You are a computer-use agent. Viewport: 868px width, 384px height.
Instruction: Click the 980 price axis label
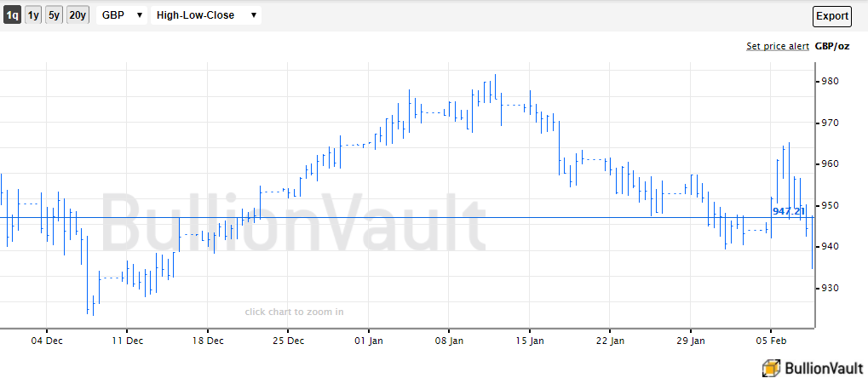coord(830,82)
